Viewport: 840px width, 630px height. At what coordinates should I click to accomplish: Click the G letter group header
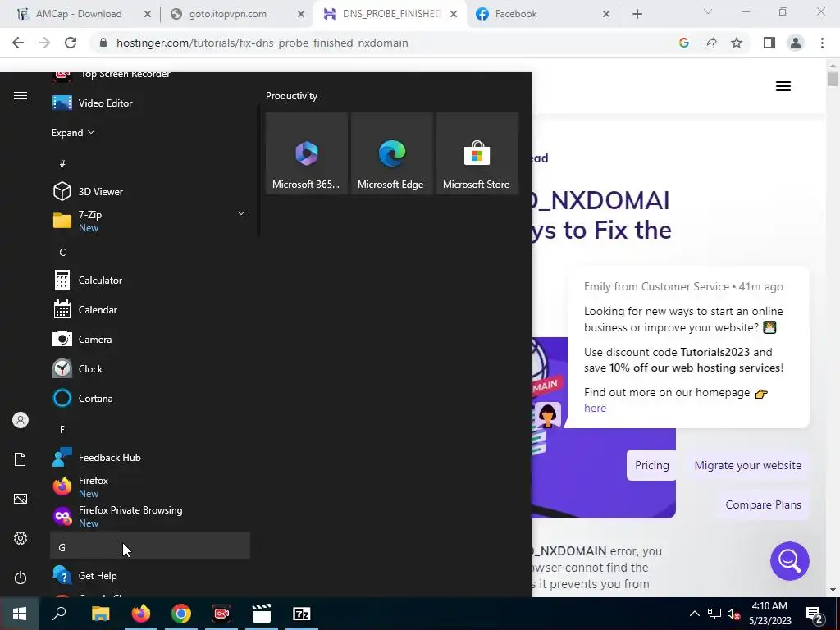point(150,546)
